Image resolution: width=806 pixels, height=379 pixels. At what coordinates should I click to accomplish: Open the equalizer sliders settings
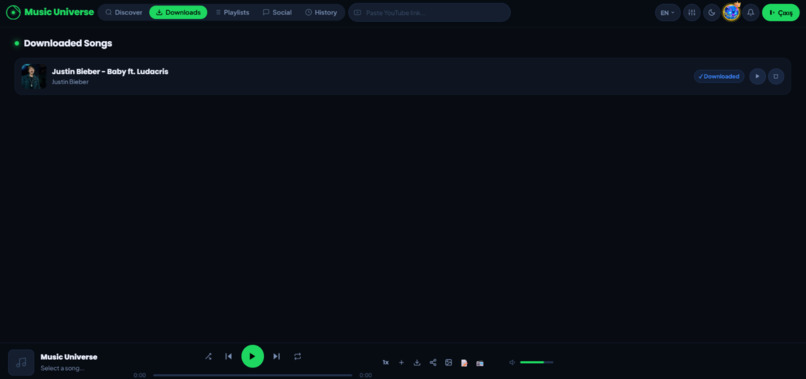point(692,13)
